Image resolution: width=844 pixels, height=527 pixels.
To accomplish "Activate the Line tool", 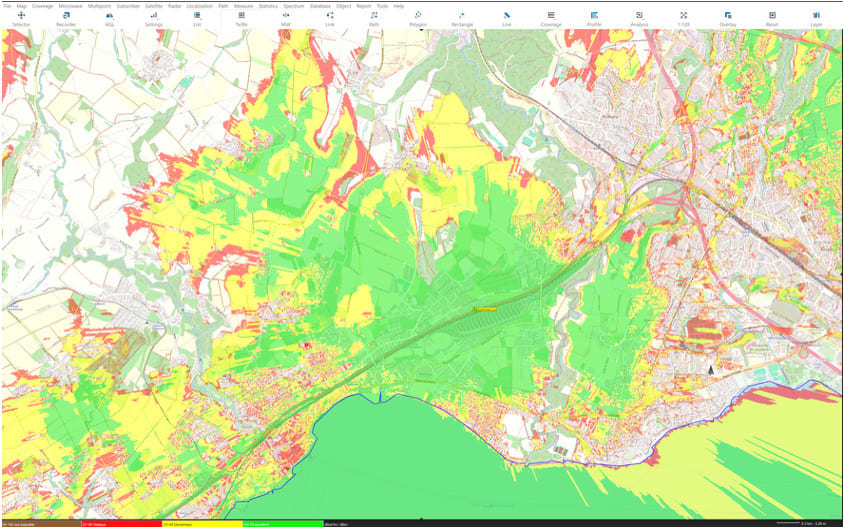I will pyautogui.click(x=506, y=18).
